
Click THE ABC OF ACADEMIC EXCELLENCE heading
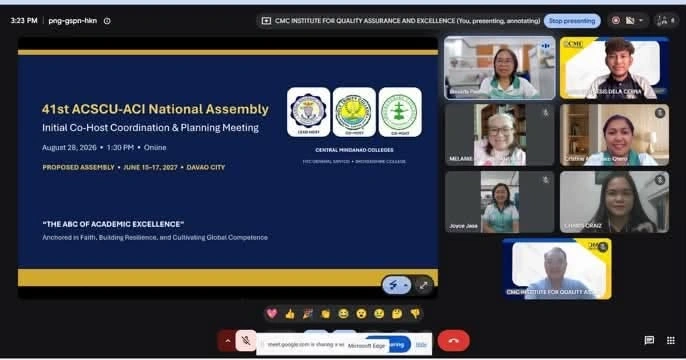pos(113,224)
